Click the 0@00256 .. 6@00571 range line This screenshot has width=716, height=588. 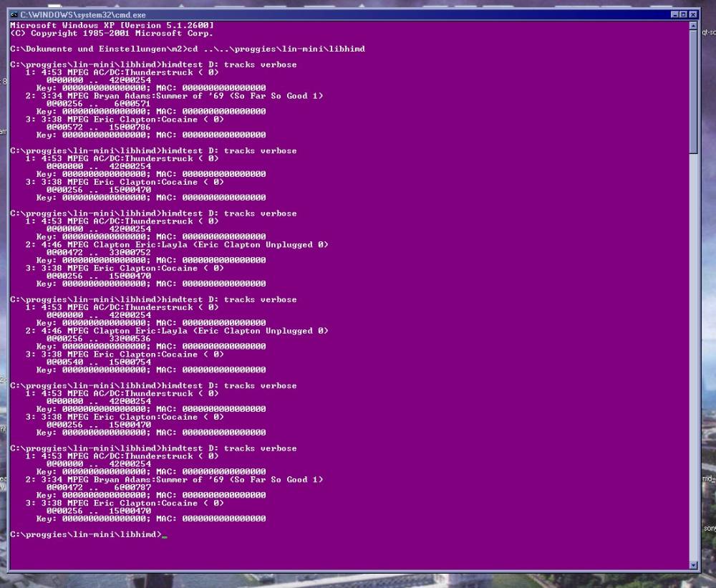click(98, 103)
